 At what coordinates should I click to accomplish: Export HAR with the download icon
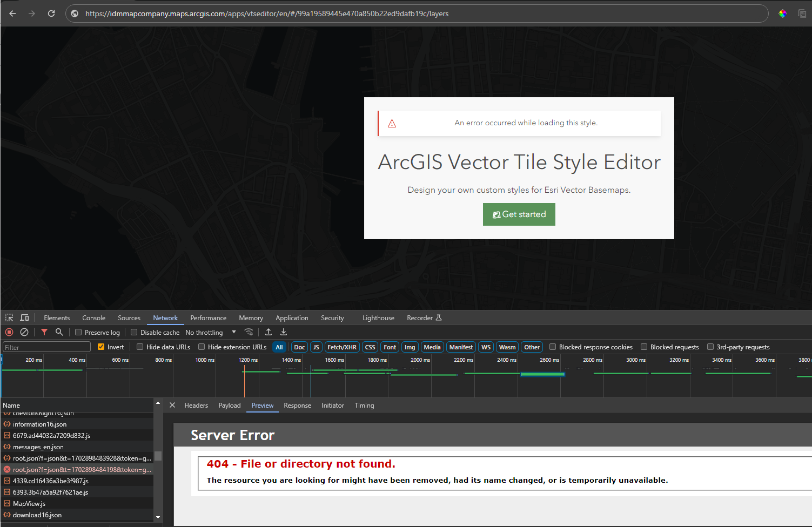(x=284, y=332)
